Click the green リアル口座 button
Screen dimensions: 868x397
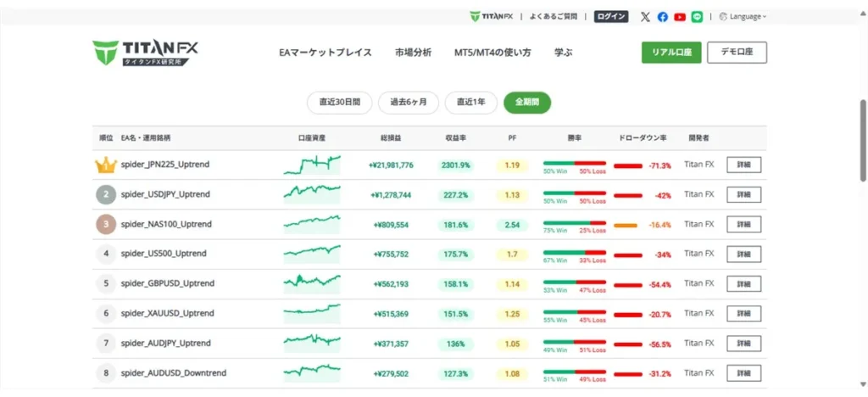click(670, 53)
